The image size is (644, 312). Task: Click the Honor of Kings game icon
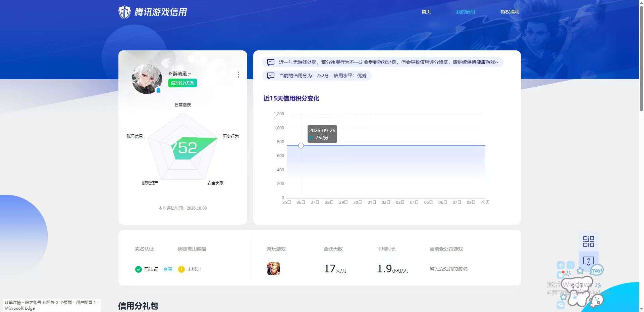[274, 269]
